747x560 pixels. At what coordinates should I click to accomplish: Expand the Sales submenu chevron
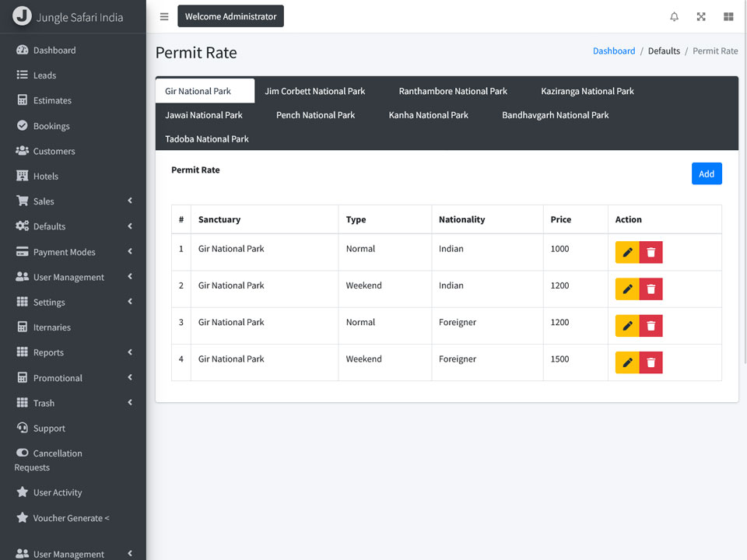pyautogui.click(x=130, y=201)
